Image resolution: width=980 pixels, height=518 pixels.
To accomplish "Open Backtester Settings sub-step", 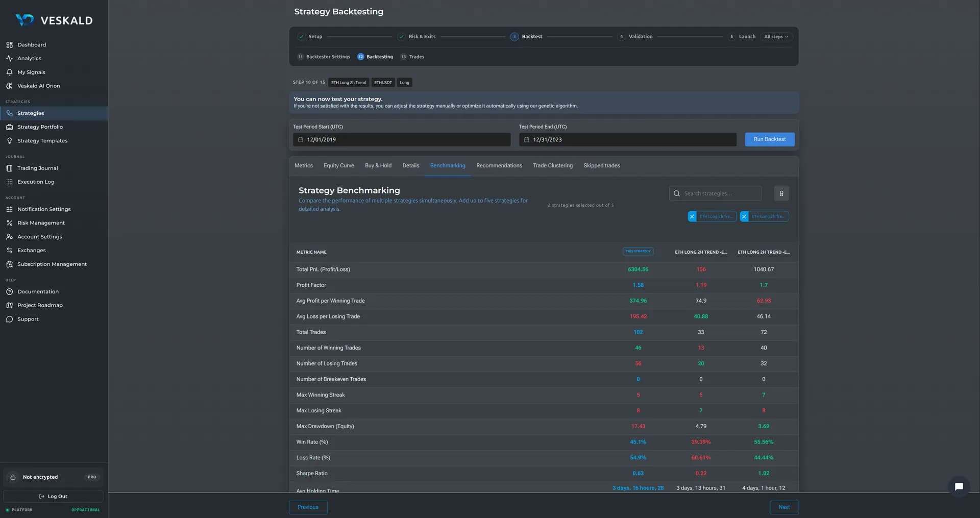I will pyautogui.click(x=324, y=57).
